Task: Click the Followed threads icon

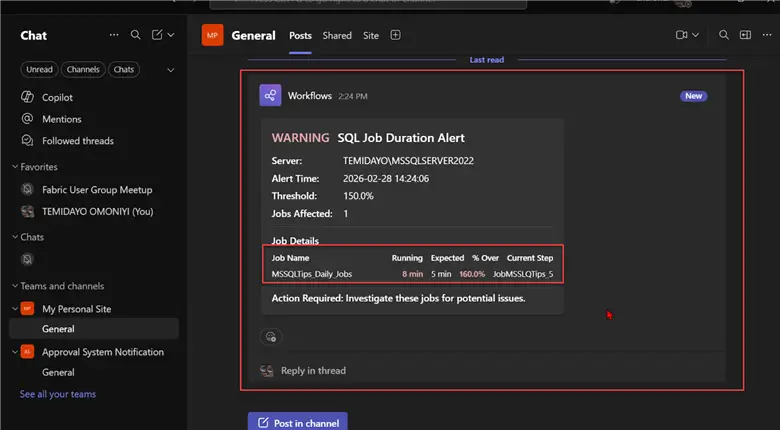Action: click(x=27, y=140)
